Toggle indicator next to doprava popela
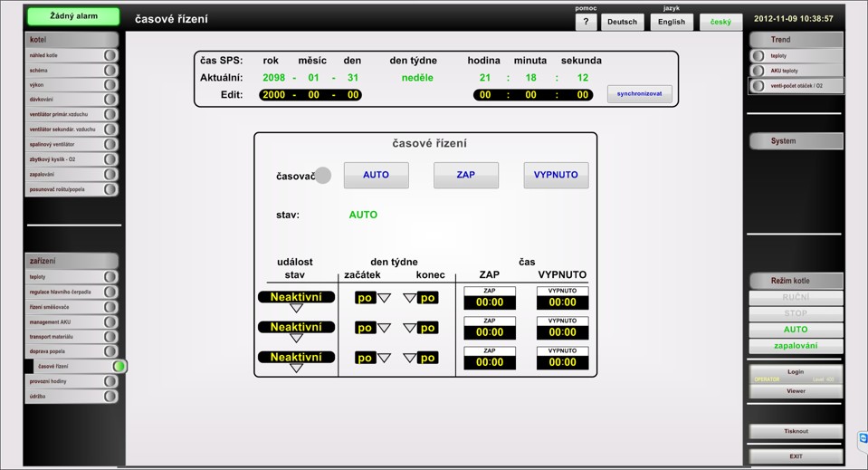The width and height of the screenshot is (868, 470). pos(110,351)
